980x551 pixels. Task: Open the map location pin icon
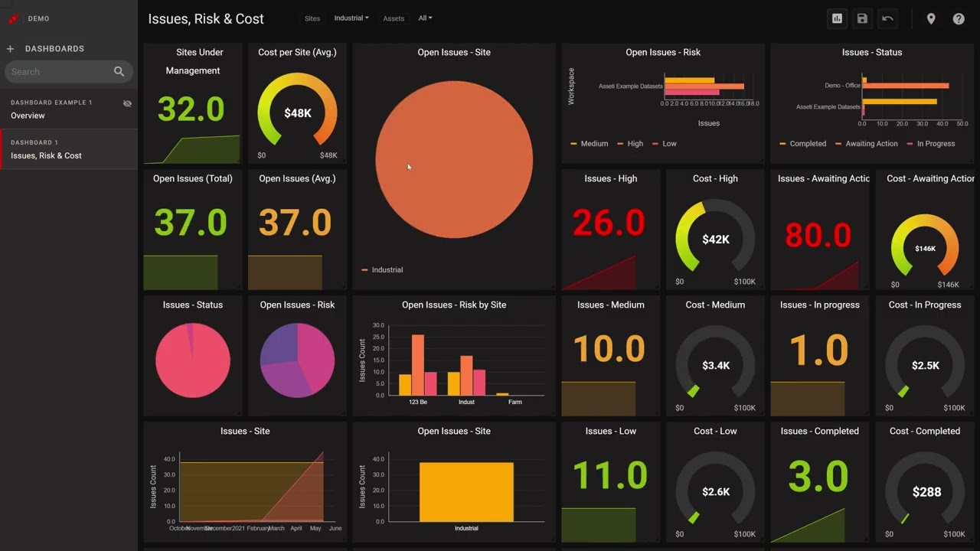(931, 18)
